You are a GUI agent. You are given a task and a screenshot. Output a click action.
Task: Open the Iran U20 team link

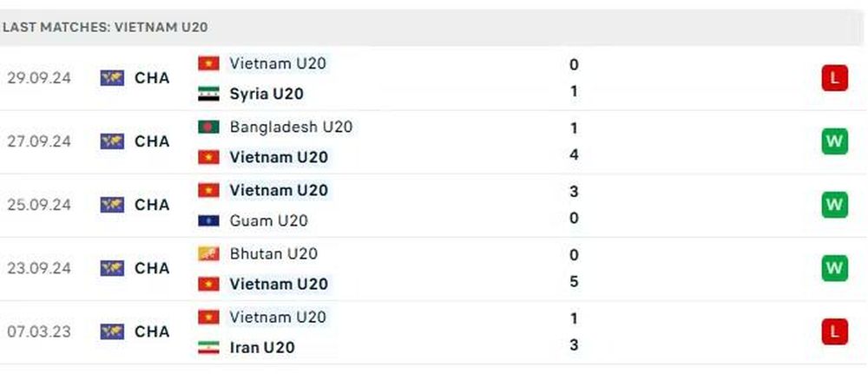(262, 347)
